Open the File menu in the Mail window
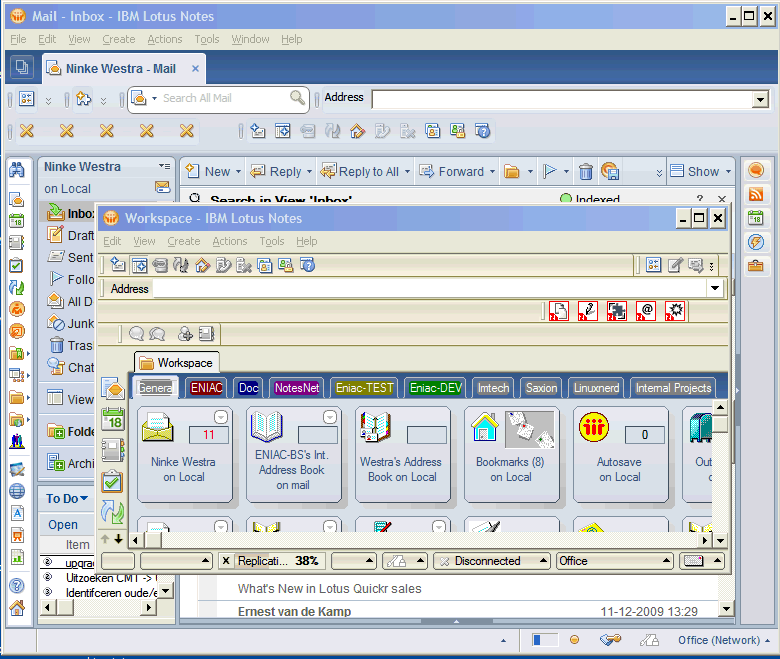 click(x=18, y=39)
